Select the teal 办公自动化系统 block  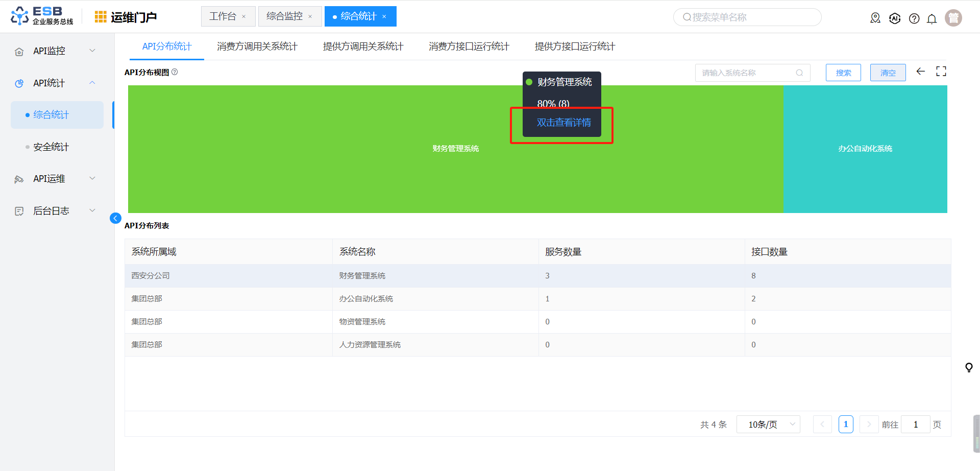865,149
